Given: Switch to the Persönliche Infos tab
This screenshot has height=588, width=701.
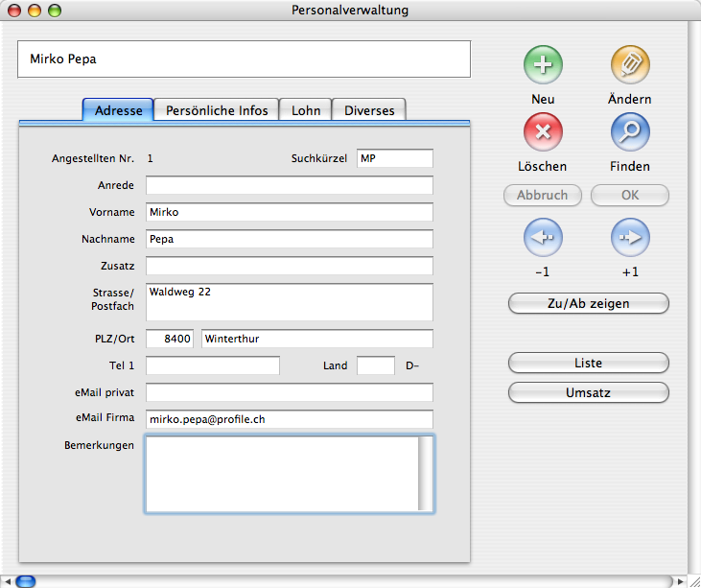Looking at the screenshot, I should tap(217, 110).
